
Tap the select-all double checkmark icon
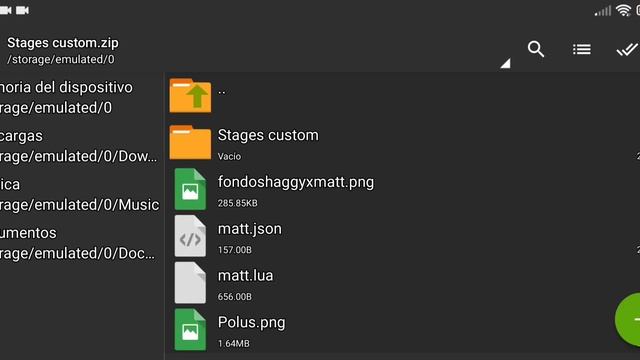pos(627,49)
